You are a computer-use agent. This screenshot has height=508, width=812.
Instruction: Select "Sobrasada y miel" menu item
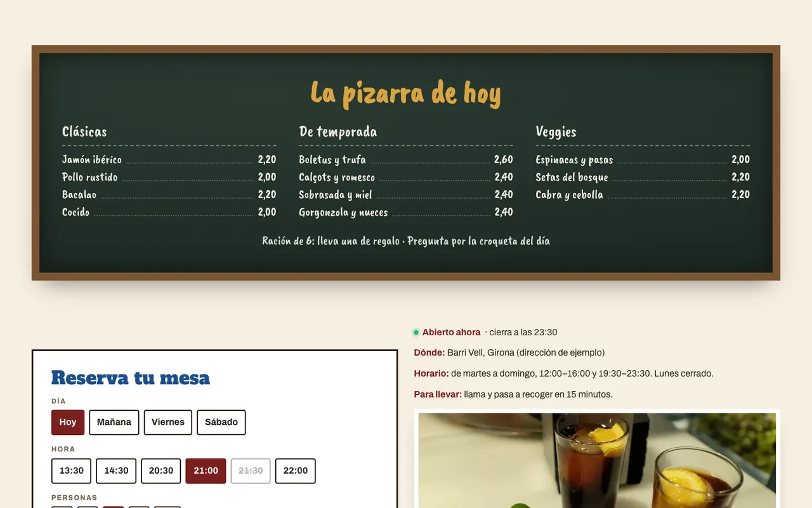336,195
